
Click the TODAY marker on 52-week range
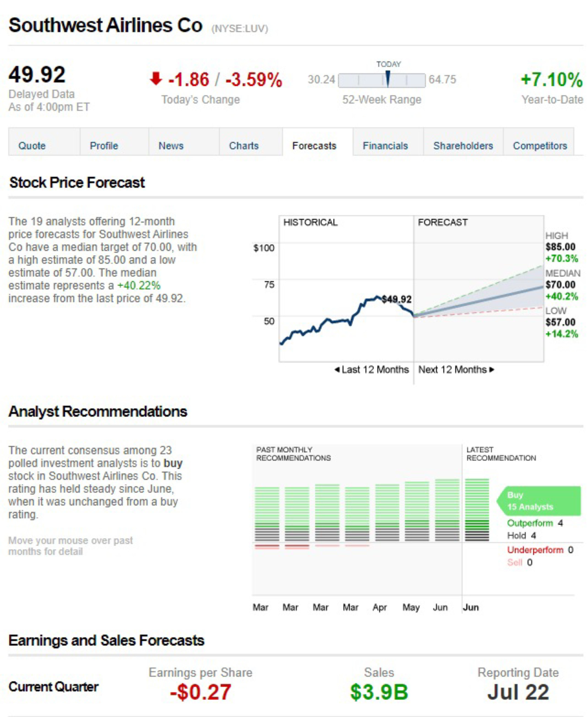[x=388, y=79]
